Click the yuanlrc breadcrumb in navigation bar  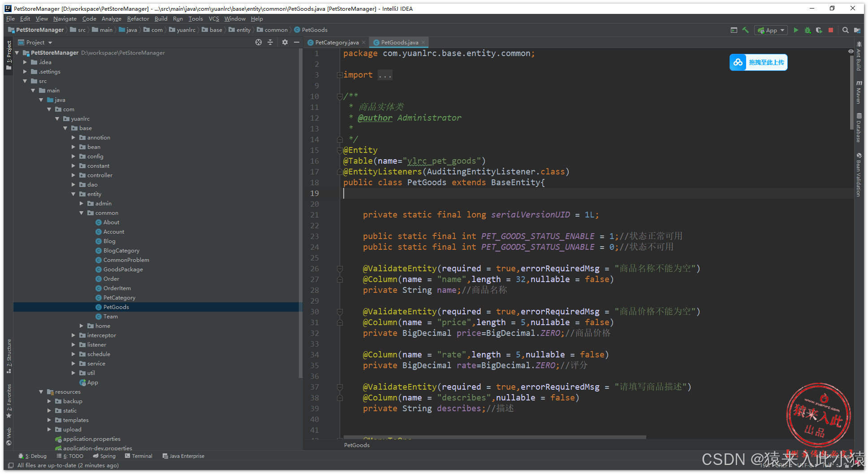pos(182,30)
